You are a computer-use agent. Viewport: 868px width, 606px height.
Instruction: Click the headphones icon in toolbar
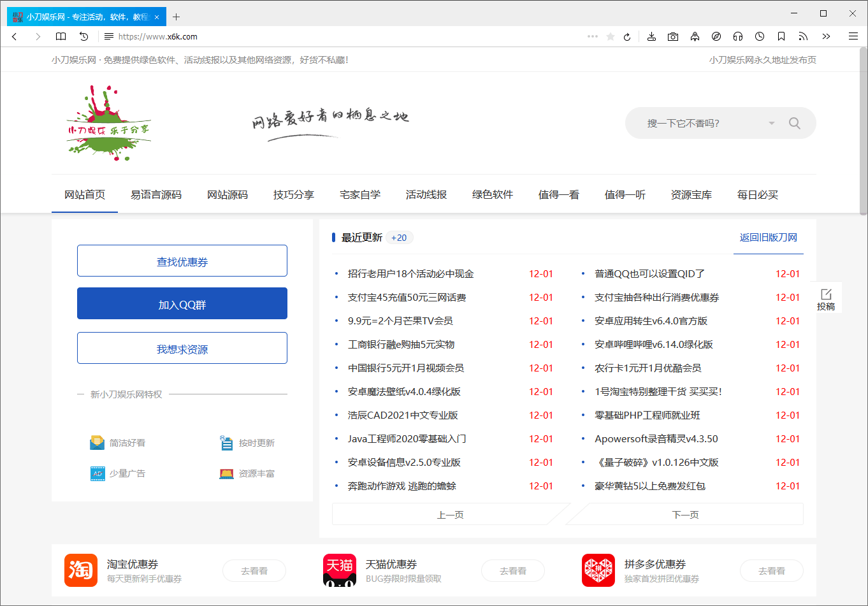click(738, 36)
